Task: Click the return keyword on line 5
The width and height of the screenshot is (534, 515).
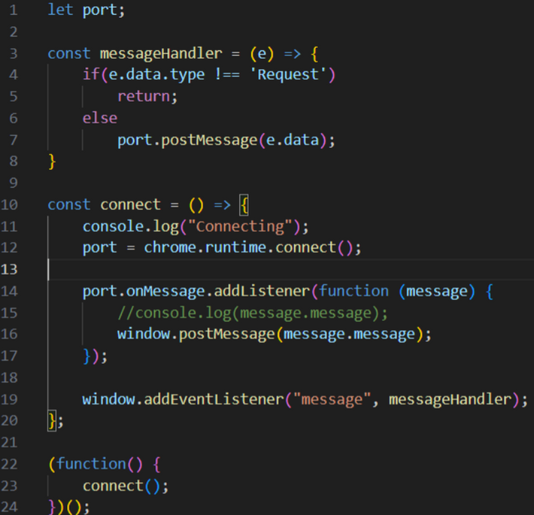Action: [144, 97]
